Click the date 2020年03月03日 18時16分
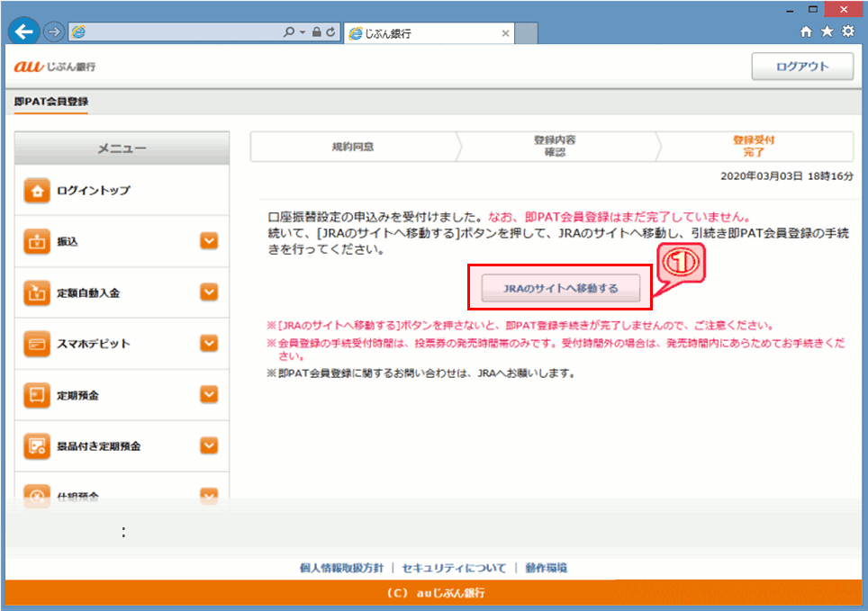 pyautogui.click(x=787, y=176)
